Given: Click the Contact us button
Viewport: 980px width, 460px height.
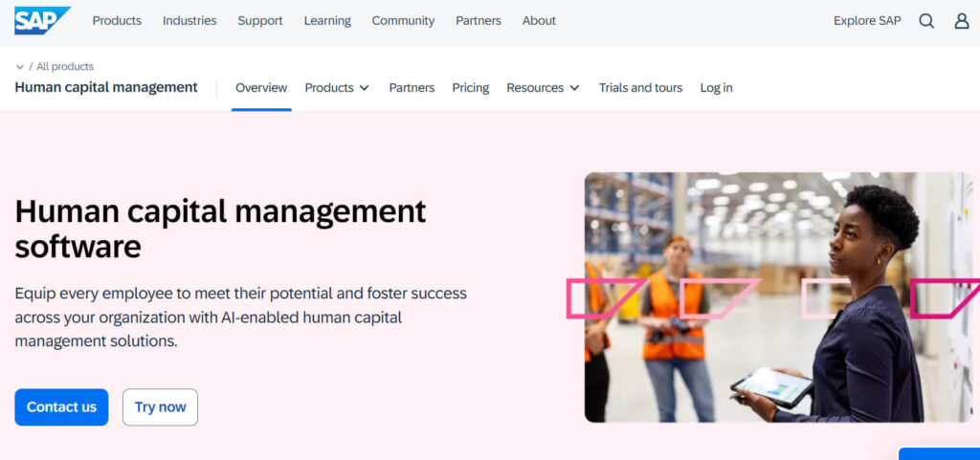Looking at the screenshot, I should click(x=61, y=407).
